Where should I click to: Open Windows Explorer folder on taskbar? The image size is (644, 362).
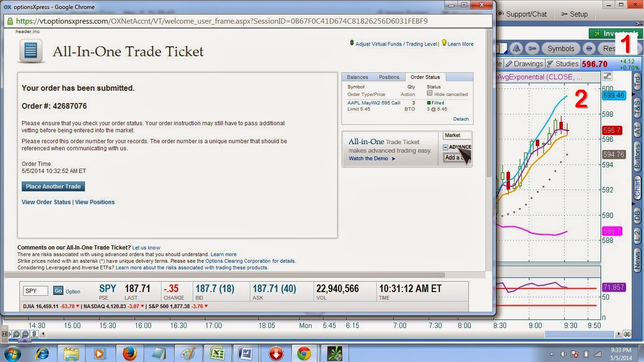coord(71,353)
